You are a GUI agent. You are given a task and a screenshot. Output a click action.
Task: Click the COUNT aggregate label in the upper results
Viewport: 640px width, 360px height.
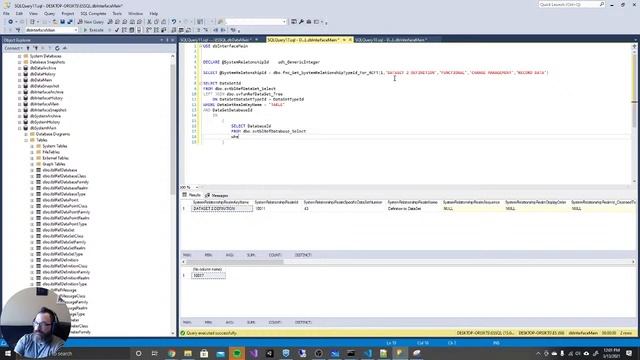coord(275,255)
